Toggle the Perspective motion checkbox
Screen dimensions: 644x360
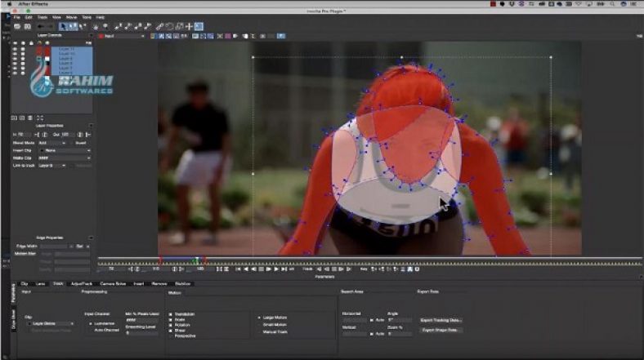click(x=170, y=337)
